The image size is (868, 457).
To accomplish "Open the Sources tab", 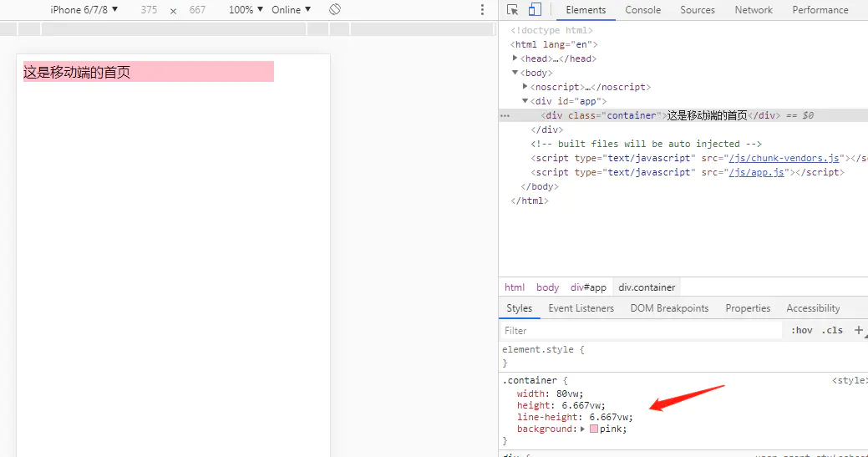I will (x=698, y=10).
